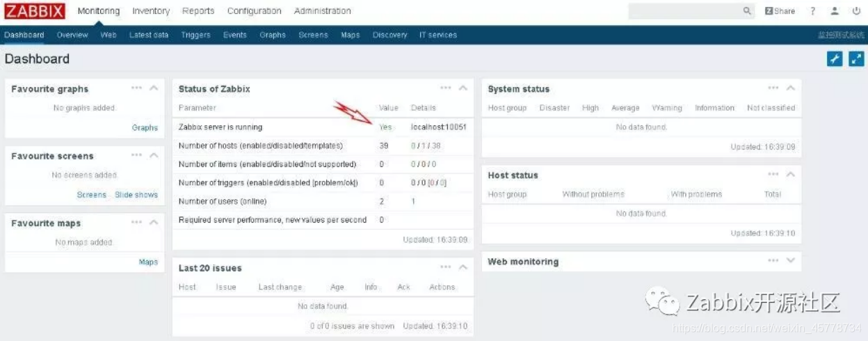Image resolution: width=868 pixels, height=341 pixels.
Task: Open the Reports menu
Action: [x=198, y=11]
